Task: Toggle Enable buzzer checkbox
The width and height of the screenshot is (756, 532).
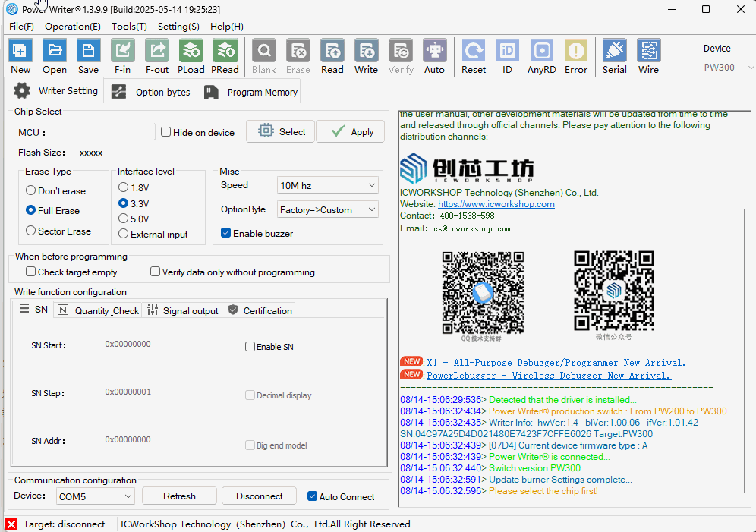Action: (225, 233)
